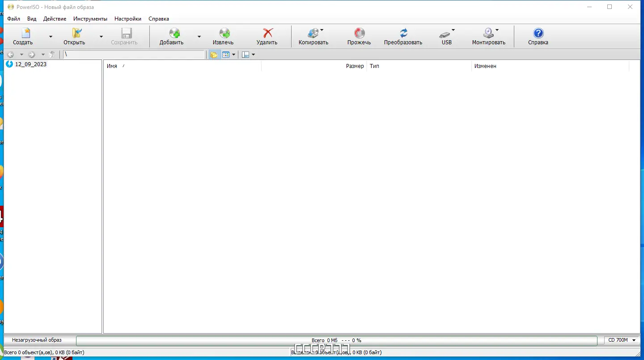Maximize the PowerISO window
This screenshot has width=644, height=360.
coord(610,7)
